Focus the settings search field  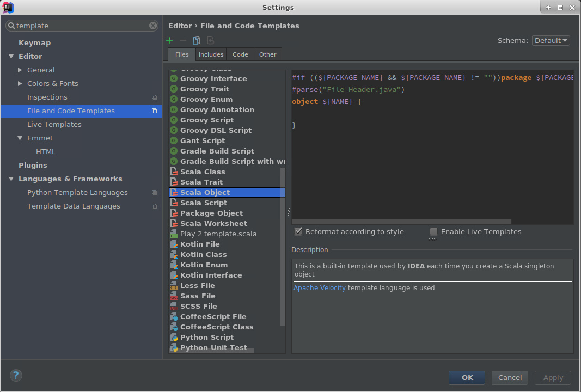coord(82,26)
